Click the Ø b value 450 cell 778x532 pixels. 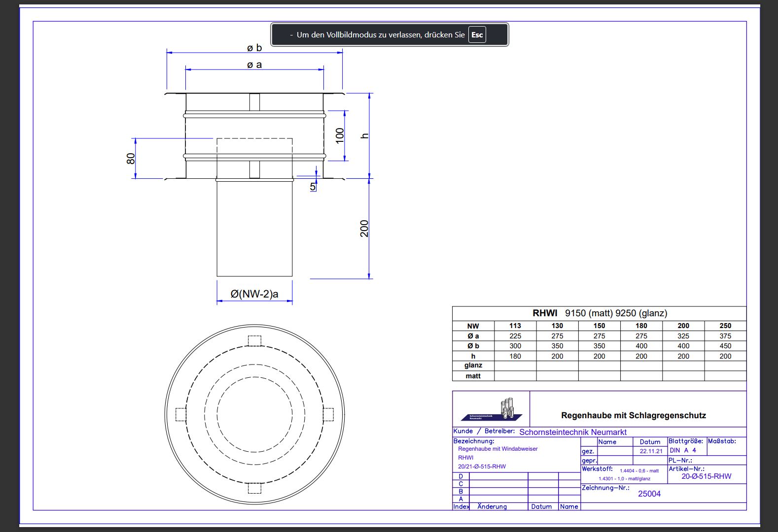point(725,346)
